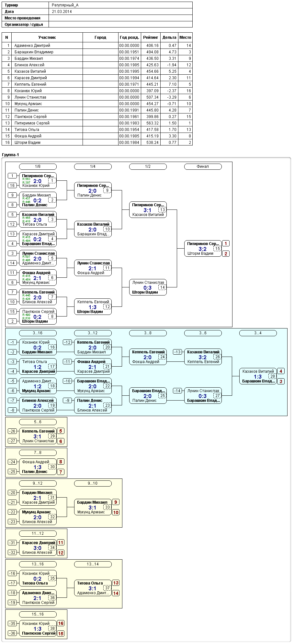Click the 'Год рожд.' column header

(130, 38)
